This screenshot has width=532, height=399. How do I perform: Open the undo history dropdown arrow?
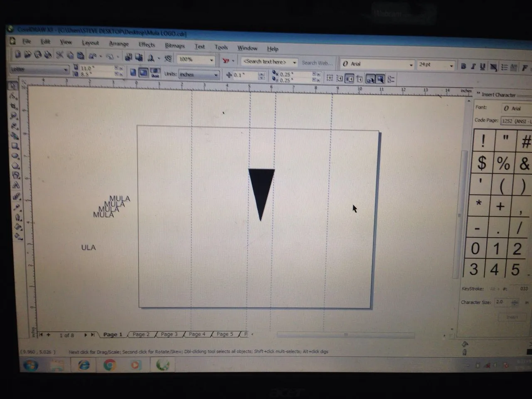[x=101, y=56]
